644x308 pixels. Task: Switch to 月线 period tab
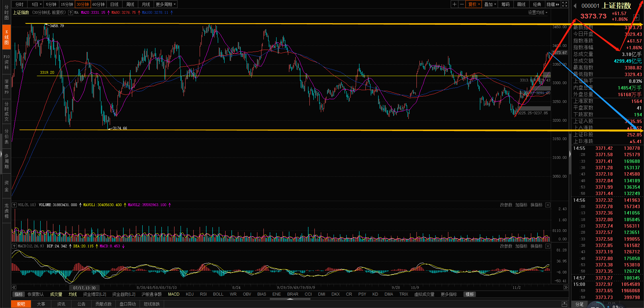pyautogui.click(x=146, y=4)
